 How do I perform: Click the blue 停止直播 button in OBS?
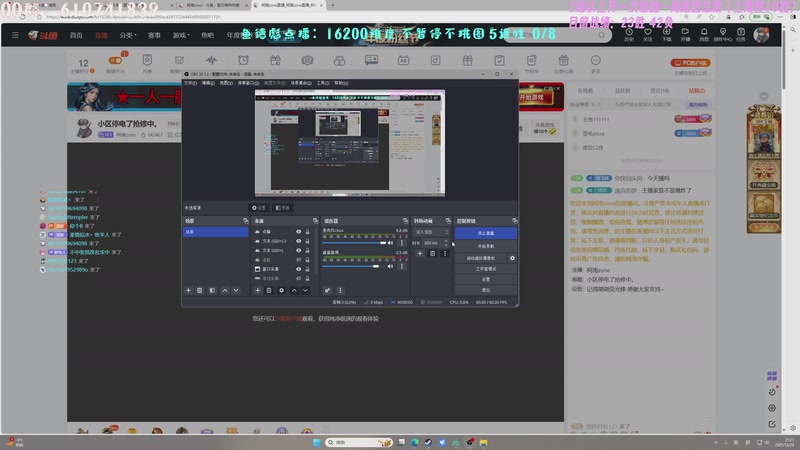[485, 233]
